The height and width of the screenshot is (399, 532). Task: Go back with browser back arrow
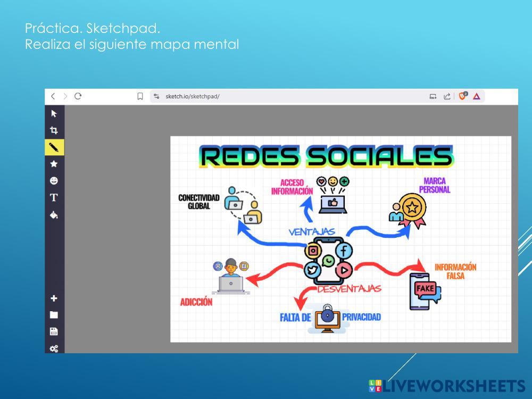[53, 96]
